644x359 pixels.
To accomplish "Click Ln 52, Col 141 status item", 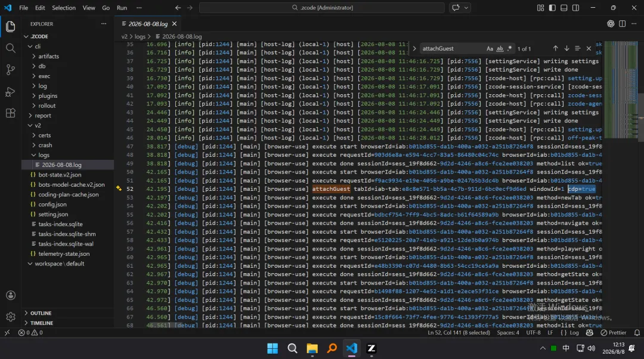I will point(459,333).
